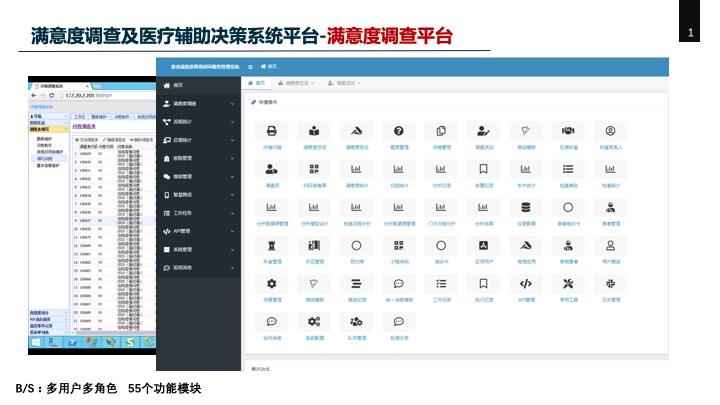
Task: Open the 站内消息 chat bubble tile
Action: tap(272, 322)
